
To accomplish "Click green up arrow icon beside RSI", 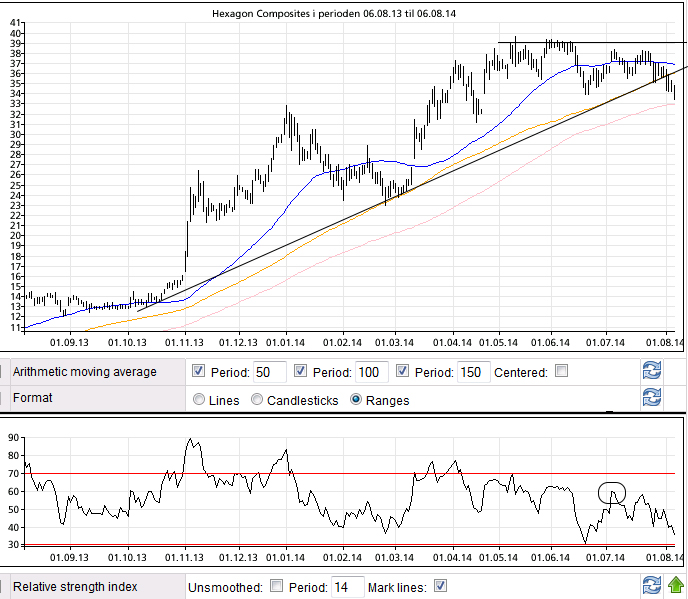I will (677, 586).
